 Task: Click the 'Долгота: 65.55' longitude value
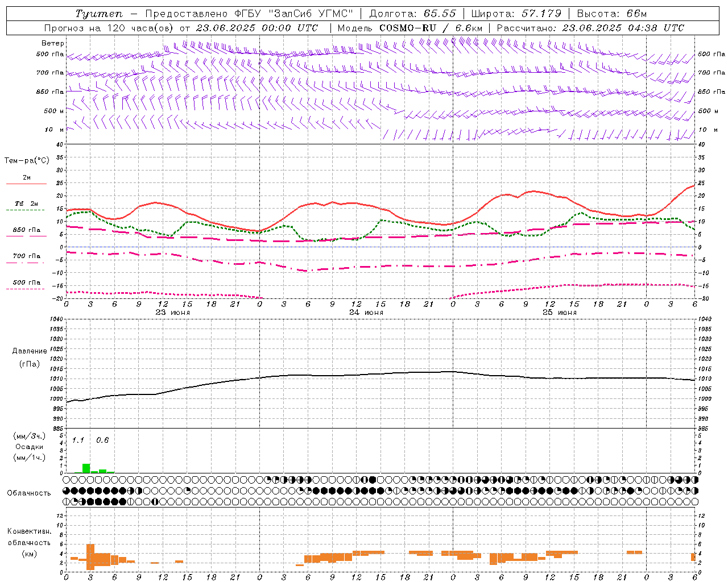pos(412,14)
